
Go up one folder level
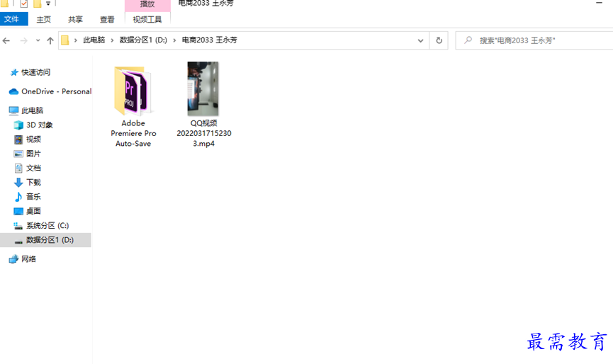point(50,40)
